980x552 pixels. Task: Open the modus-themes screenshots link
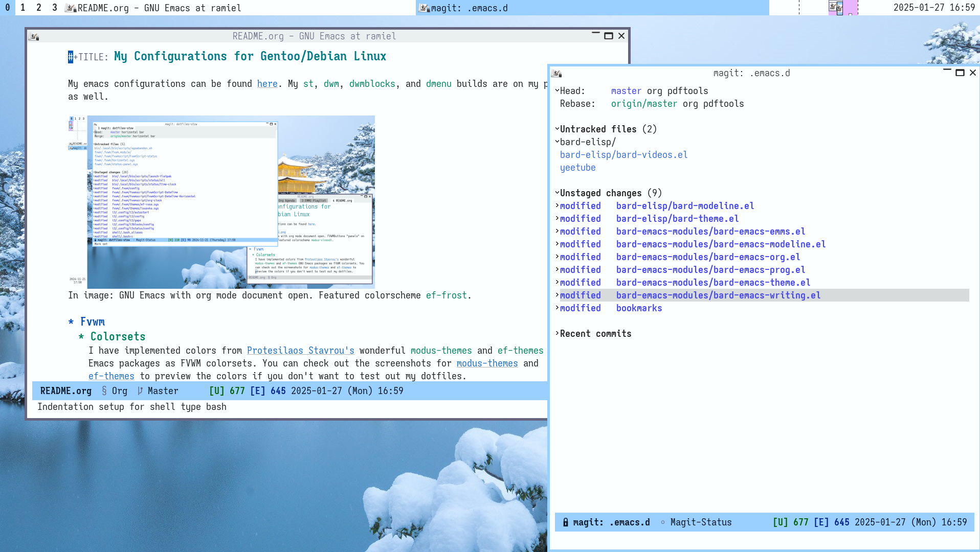487,363
